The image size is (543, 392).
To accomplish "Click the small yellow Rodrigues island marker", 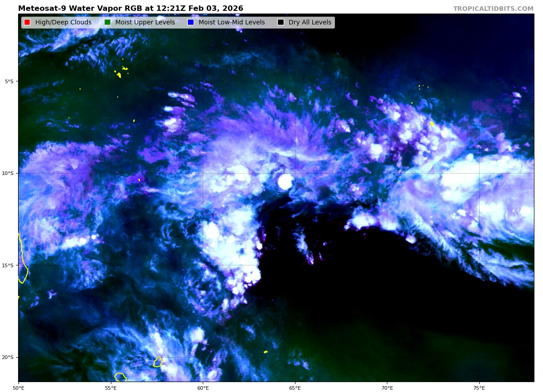I will pos(266,352).
